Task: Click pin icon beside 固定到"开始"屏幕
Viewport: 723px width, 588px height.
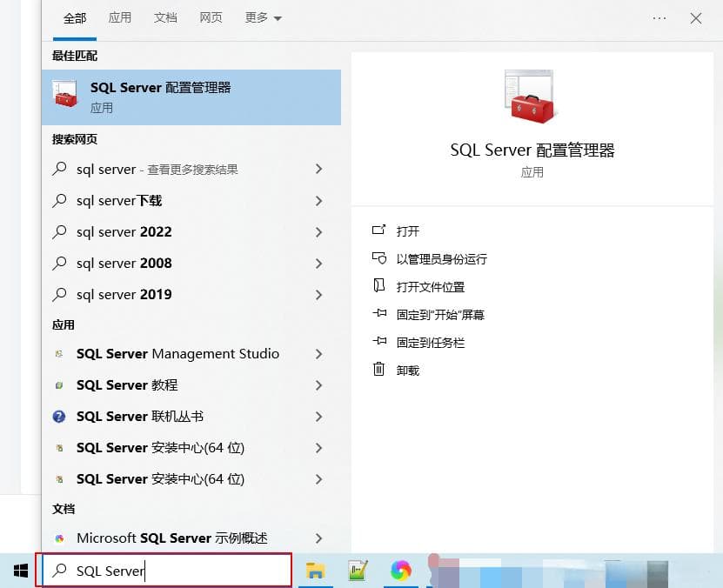Action: pos(379,313)
